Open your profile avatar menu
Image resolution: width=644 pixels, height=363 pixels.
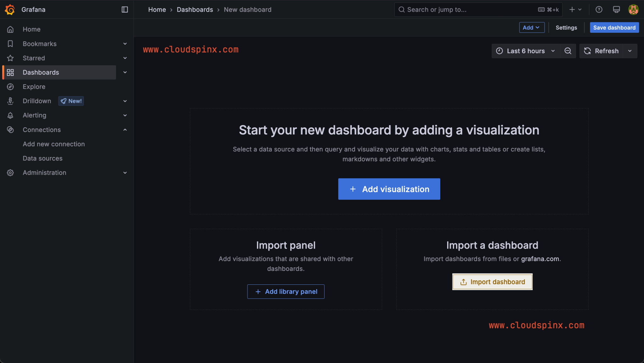633,9
